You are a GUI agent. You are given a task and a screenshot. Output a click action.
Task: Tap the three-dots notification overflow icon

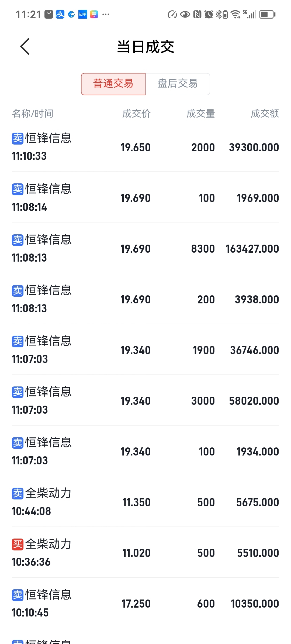[106, 14]
